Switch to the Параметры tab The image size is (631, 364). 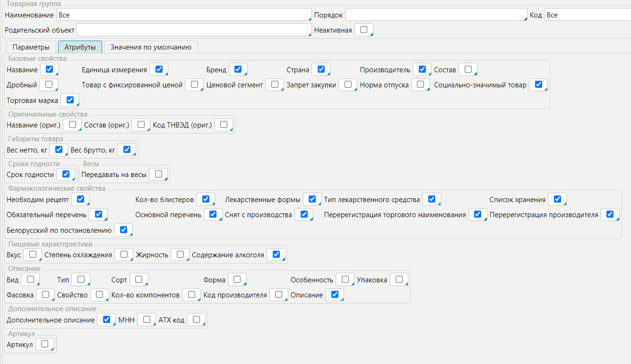(31, 47)
